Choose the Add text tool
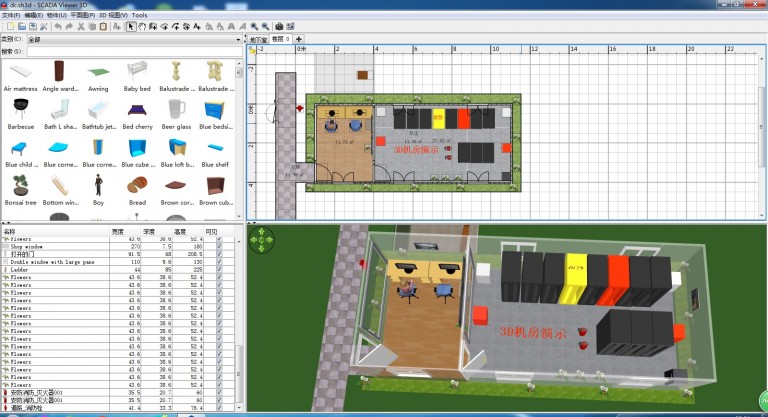 [x=197, y=26]
